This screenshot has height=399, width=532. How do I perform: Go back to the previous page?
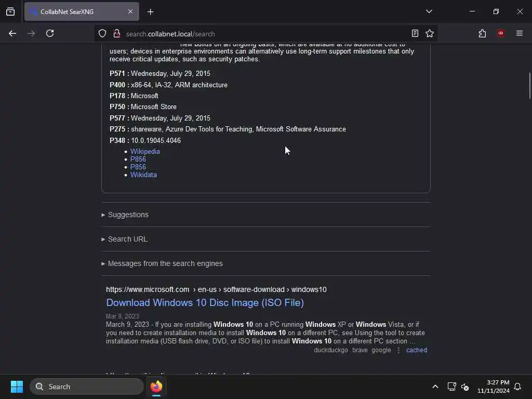point(12,33)
